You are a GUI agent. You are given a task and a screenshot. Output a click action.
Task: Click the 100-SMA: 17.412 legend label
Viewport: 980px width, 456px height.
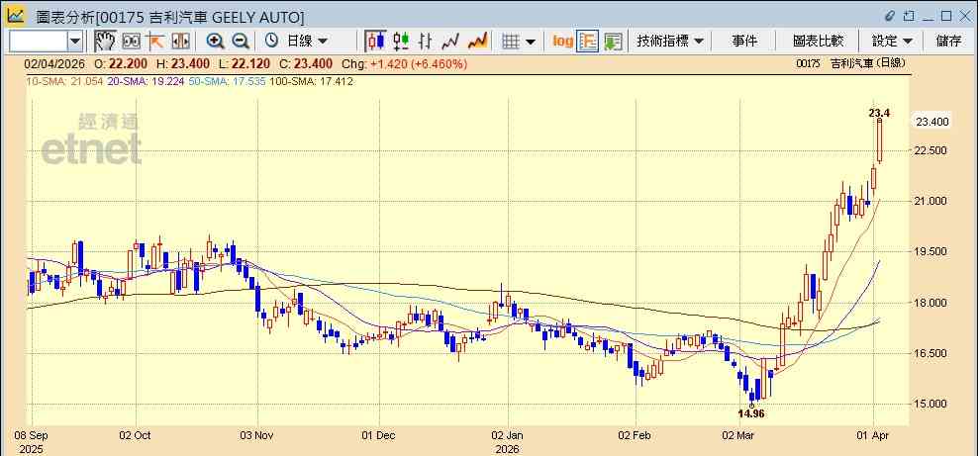311,81
